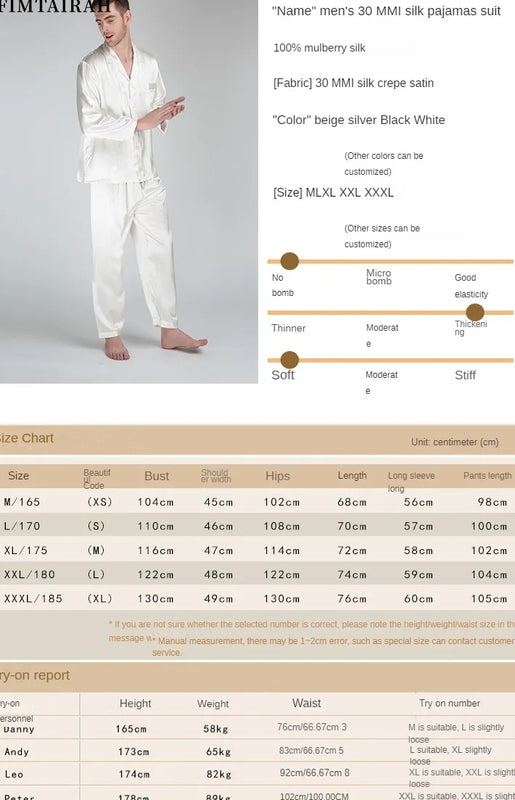Select the XL/175 size row label
This screenshot has height=800, width=515.
(x=26, y=551)
